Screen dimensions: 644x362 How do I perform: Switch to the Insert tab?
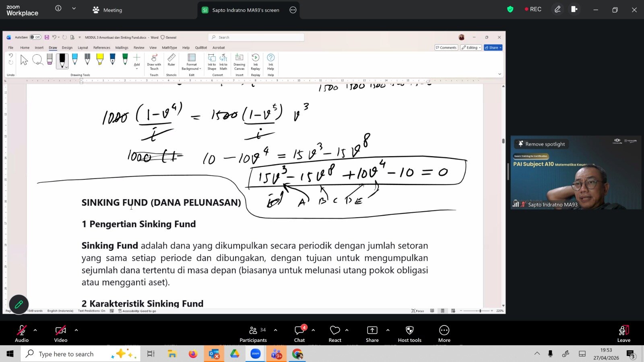pos(39,47)
